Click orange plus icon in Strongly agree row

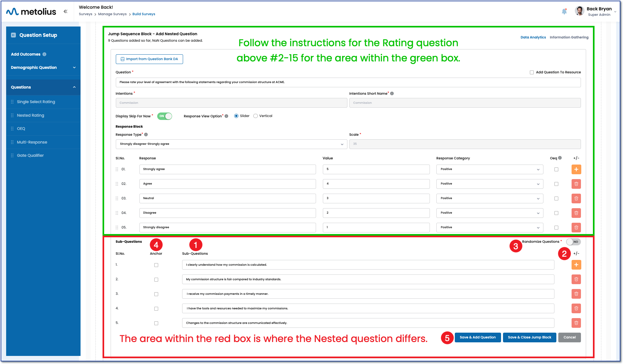(576, 169)
